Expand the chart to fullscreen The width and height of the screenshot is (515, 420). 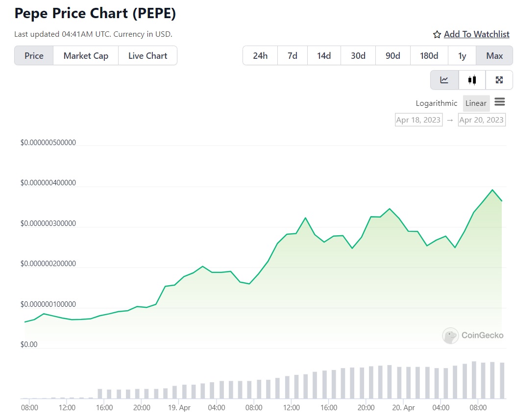499,79
